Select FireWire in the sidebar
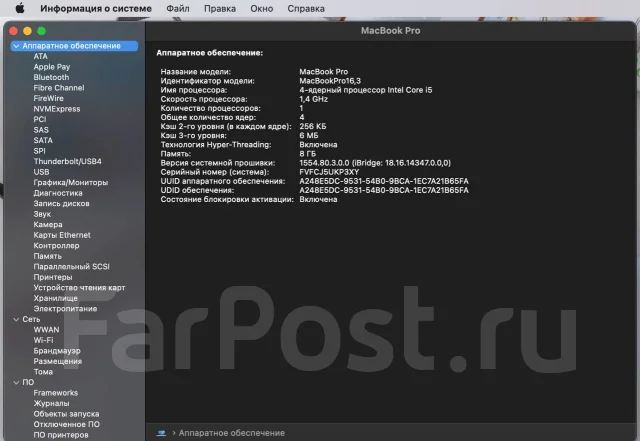 pos(49,98)
